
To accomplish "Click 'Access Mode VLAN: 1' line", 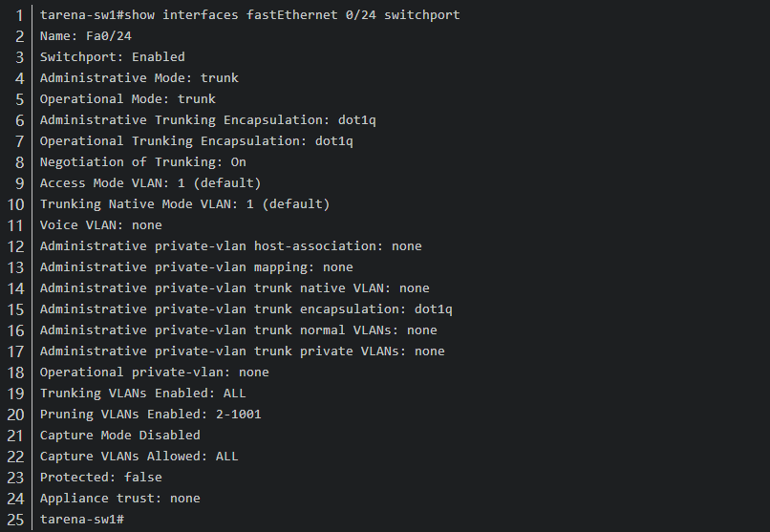I will coord(150,183).
